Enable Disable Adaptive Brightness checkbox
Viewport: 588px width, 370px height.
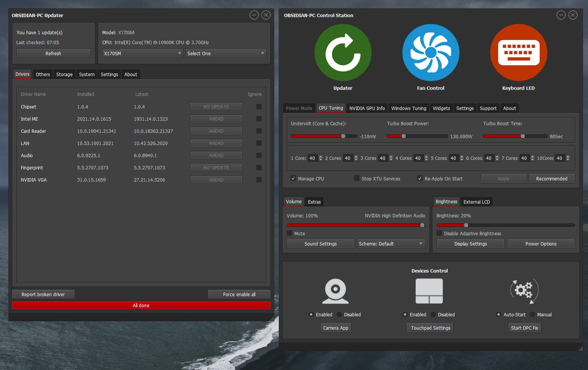coord(439,233)
